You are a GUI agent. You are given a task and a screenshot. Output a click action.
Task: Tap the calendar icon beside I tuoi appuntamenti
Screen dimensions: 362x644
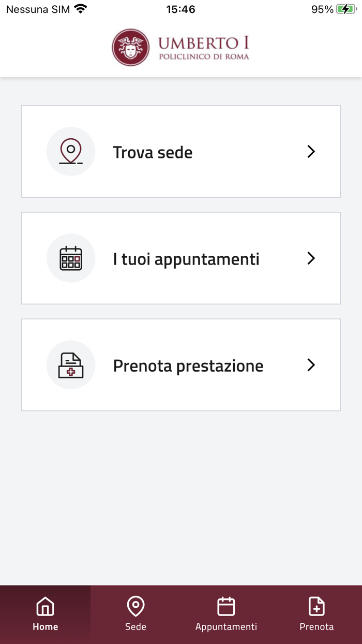pos(71,258)
